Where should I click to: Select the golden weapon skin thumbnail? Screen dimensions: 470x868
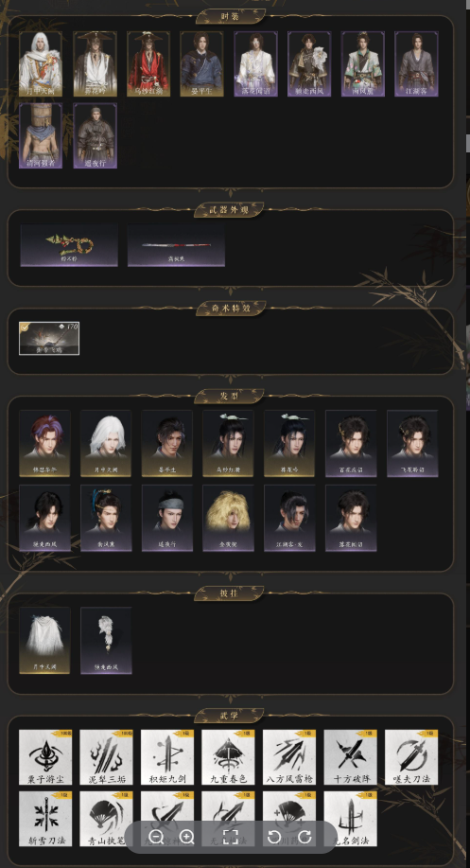(69, 245)
